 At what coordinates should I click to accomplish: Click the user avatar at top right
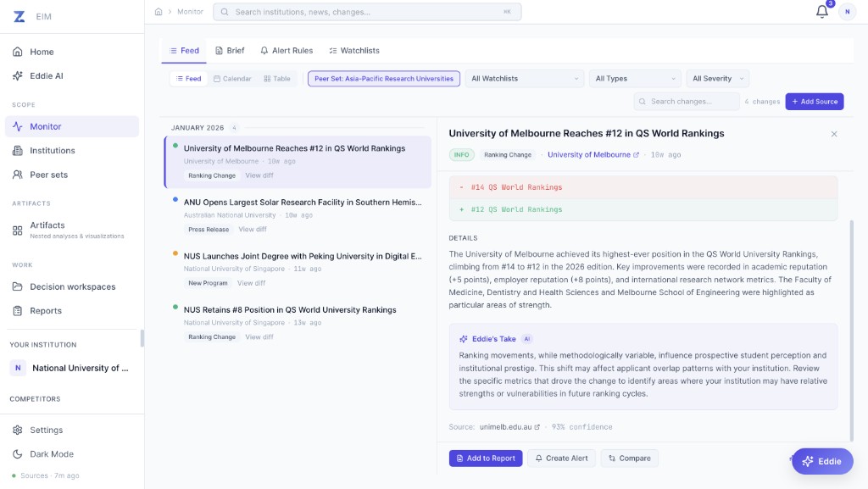click(847, 12)
